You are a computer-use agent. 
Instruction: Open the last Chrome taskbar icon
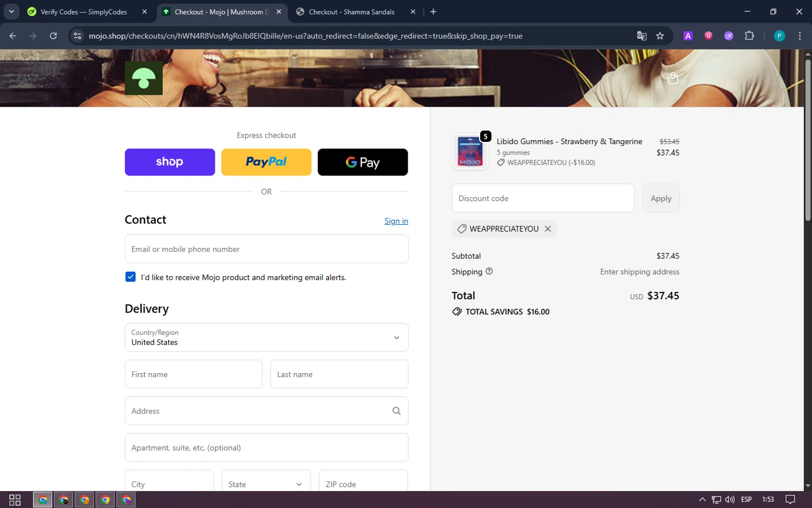(x=127, y=499)
